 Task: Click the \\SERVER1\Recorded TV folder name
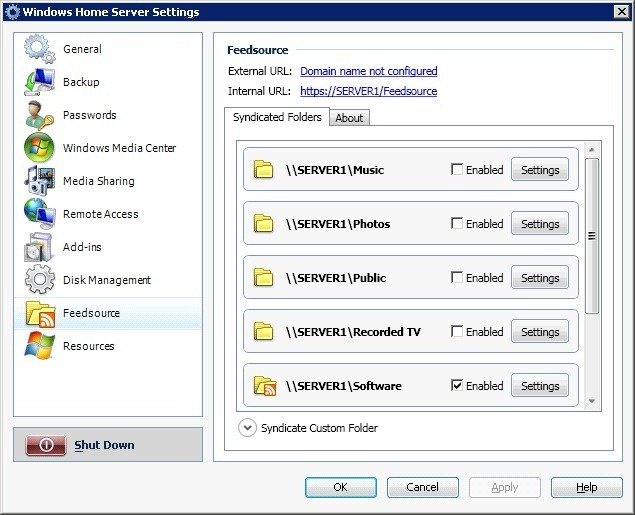point(353,332)
